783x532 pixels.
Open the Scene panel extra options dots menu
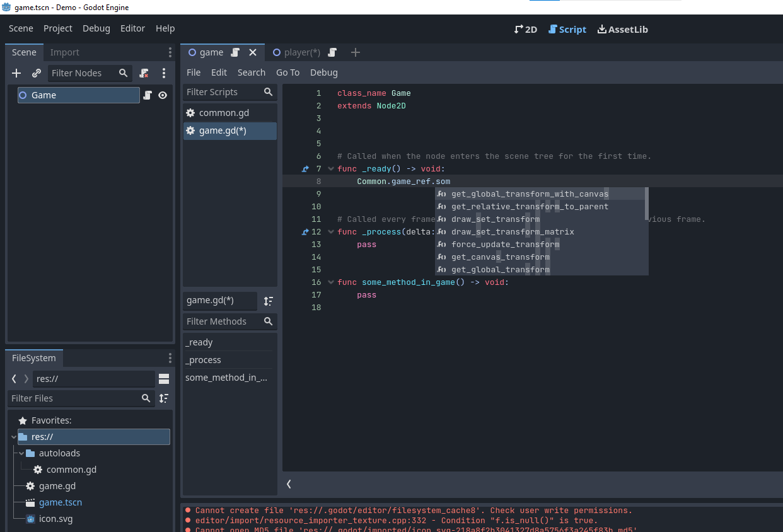click(170, 52)
